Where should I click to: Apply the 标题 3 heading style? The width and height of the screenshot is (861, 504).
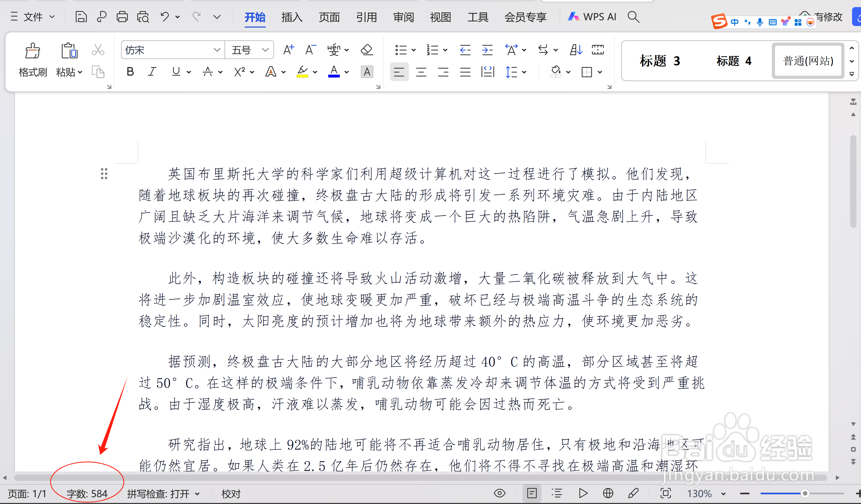(x=659, y=61)
